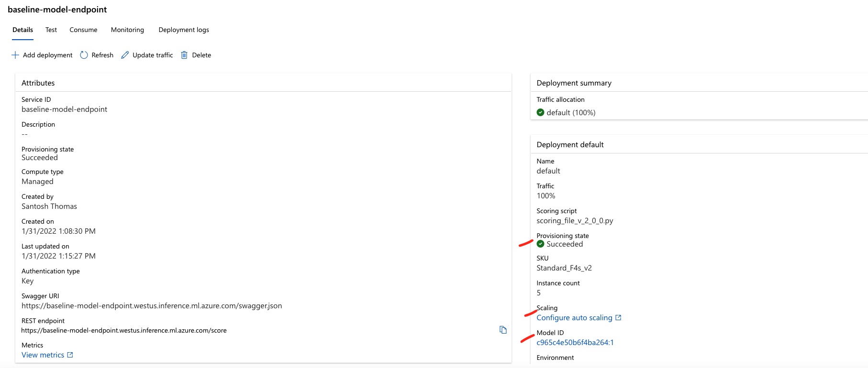
Task: Click the Swagger URI address text
Action: 152,305
